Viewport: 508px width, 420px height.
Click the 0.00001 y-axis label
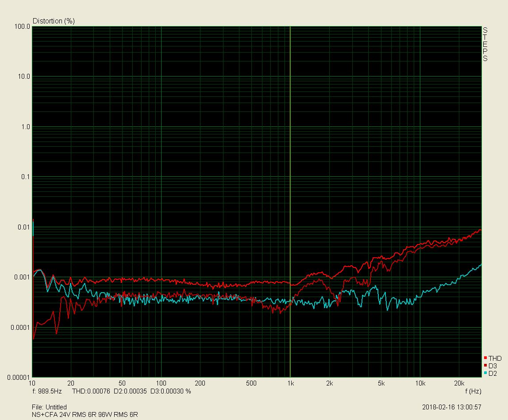click(19, 377)
